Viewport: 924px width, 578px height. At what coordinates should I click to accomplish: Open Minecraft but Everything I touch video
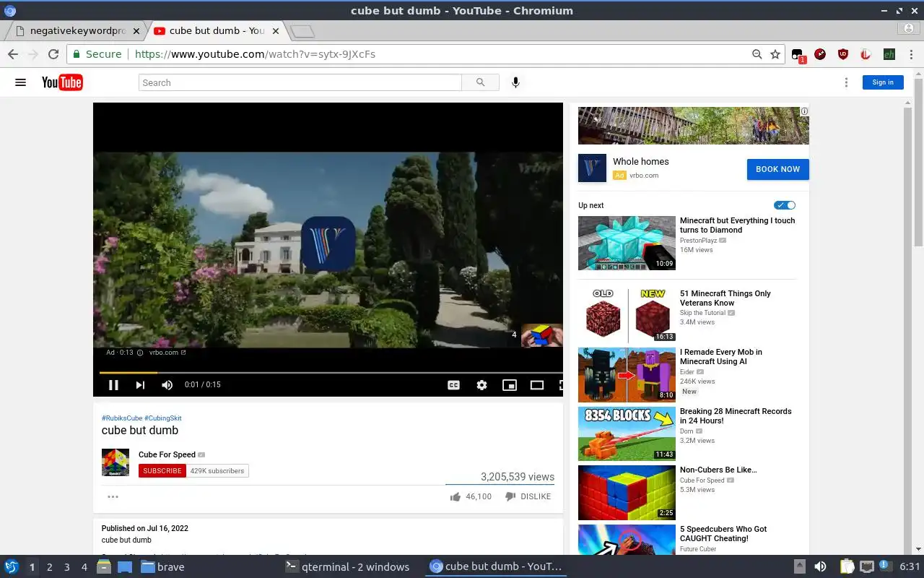click(x=737, y=225)
